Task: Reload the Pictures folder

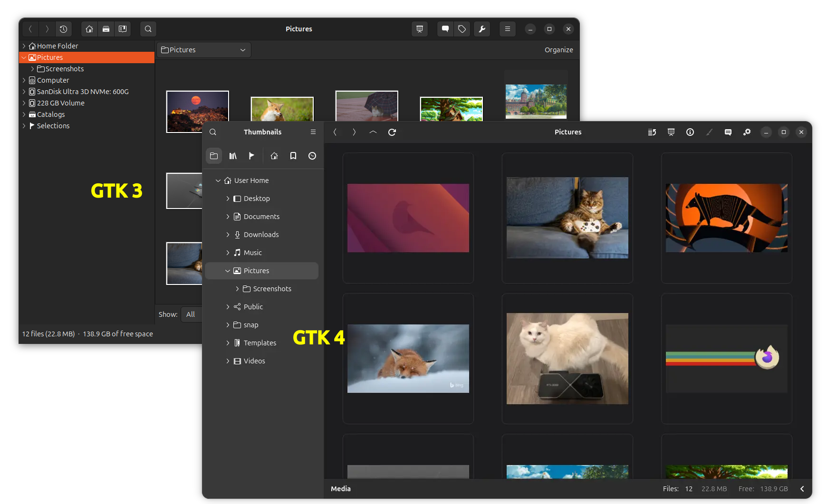Action: click(x=392, y=132)
